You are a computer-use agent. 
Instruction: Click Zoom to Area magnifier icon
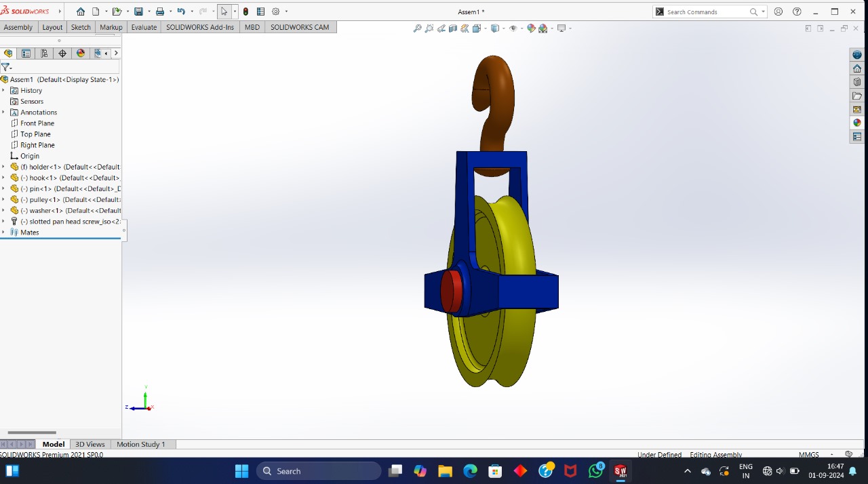coord(429,28)
